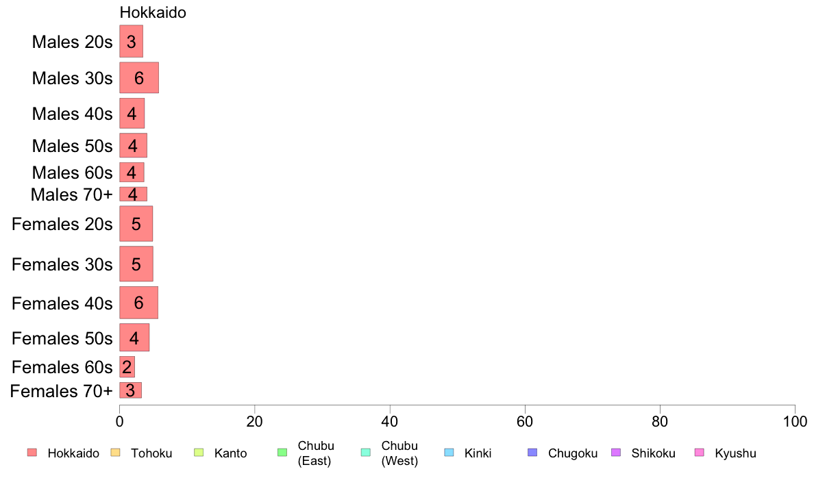The height and width of the screenshot is (504, 814).
Task: Click the Chubu (East) green legend swatch
Action: click(x=282, y=453)
